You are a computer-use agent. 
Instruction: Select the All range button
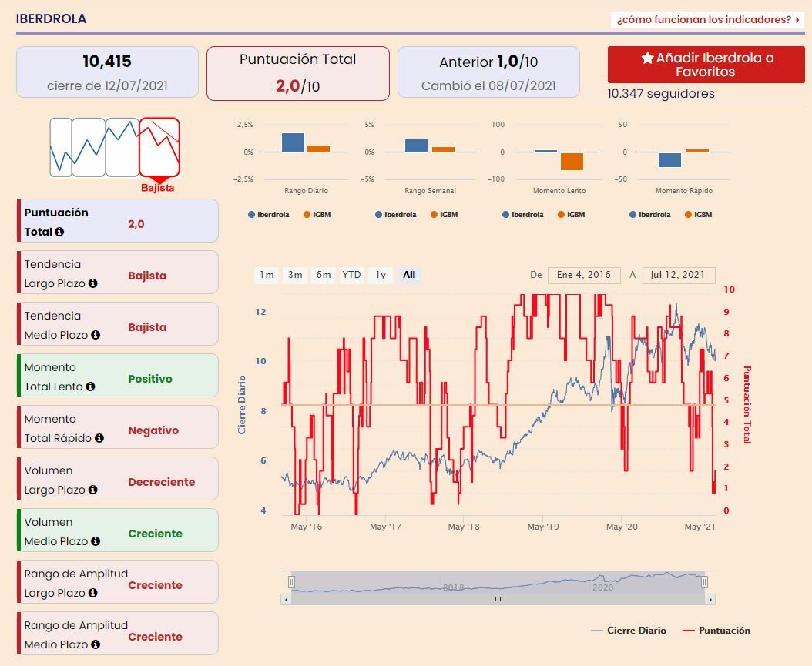click(409, 275)
